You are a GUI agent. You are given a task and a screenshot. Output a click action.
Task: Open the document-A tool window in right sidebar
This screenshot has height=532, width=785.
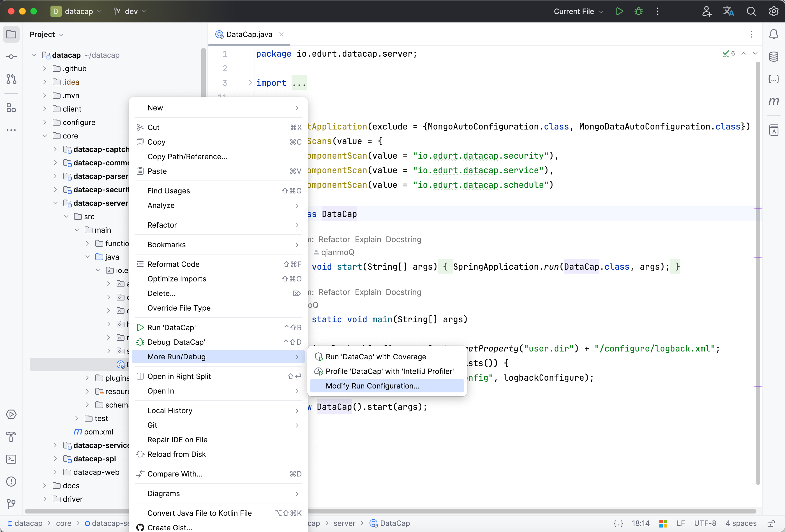click(x=774, y=130)
